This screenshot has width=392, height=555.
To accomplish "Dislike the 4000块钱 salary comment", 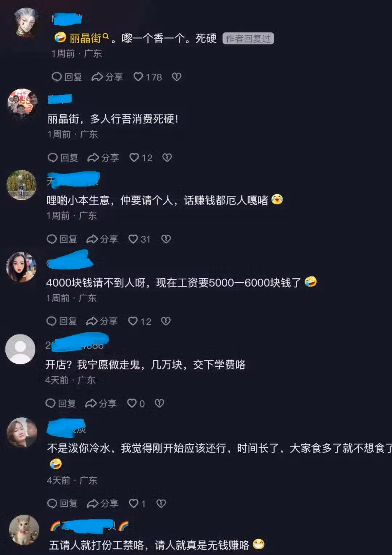I will 166,321.
